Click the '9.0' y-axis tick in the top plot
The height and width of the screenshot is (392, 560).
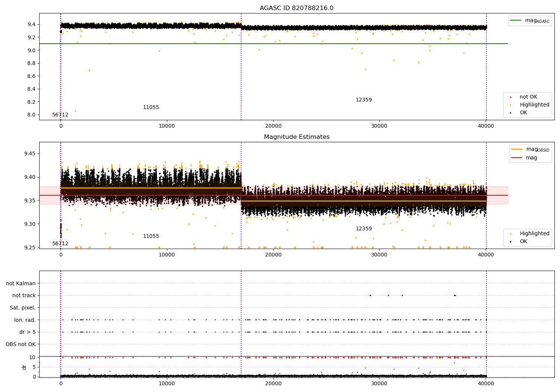point(32,50)
